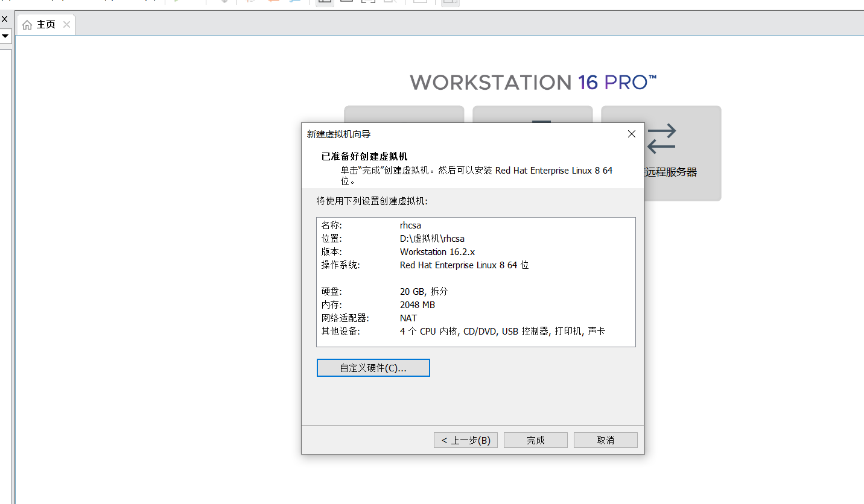Click the other devices value with 4 个 CPU 内核
The height and width of the screenshot is (504, 864).
[x=503, y=332]
